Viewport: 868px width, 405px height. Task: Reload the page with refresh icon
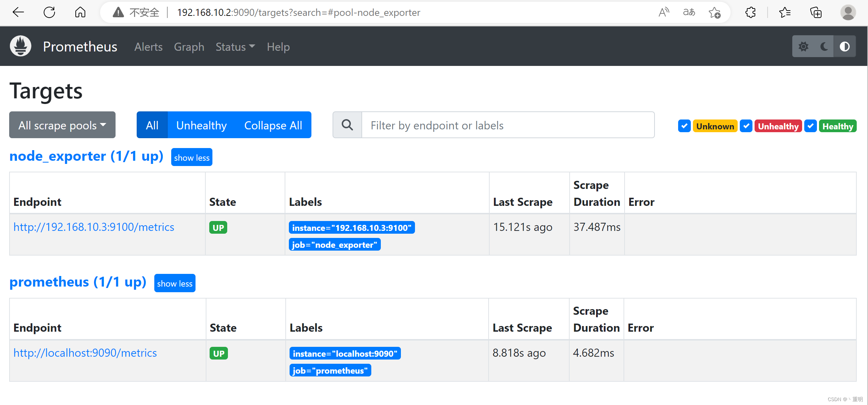coord(49,12)
